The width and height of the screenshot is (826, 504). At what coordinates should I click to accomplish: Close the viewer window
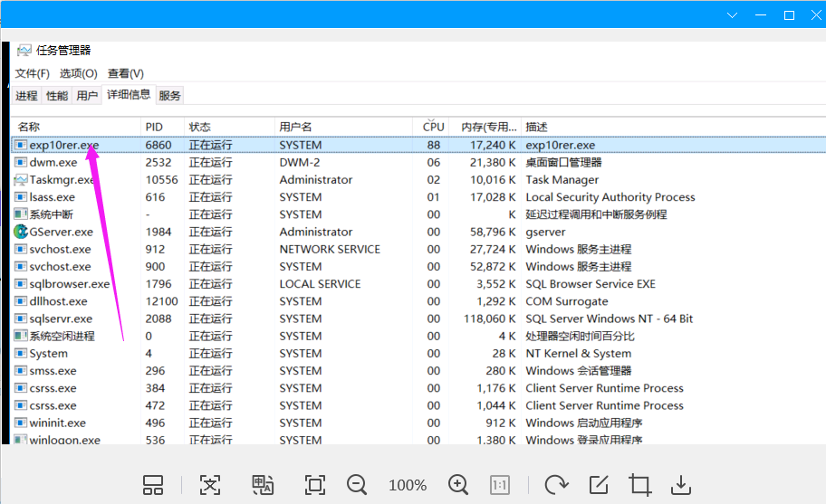point(816,15)
